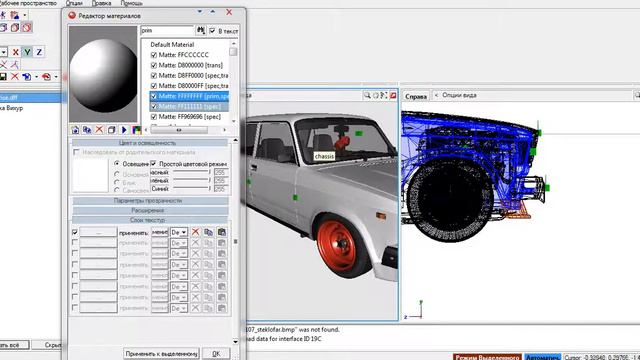This screenshot has width=640, height=360.
Task: Toggle the Z axis constraint button
Action: (39, 52)
